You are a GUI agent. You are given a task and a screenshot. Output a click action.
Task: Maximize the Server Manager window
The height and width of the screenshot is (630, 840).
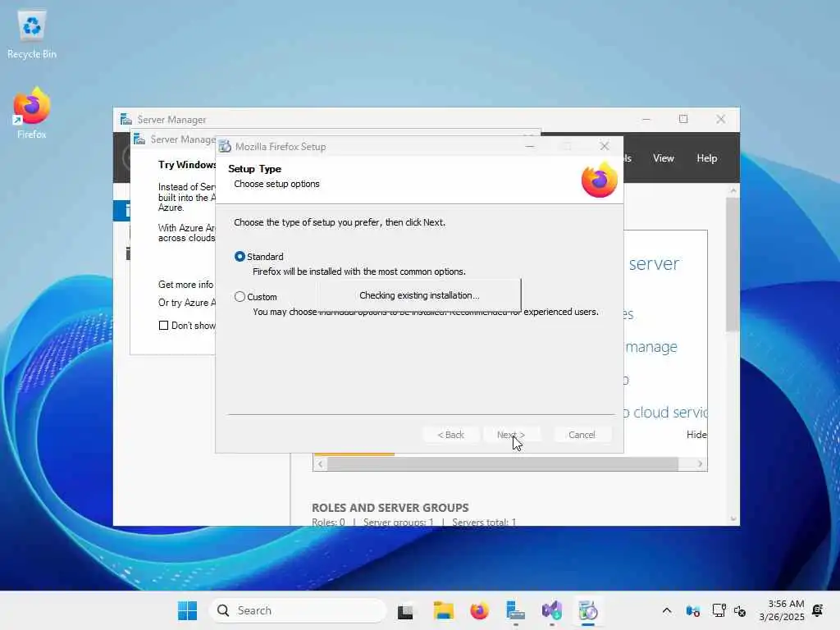[683, 119]
